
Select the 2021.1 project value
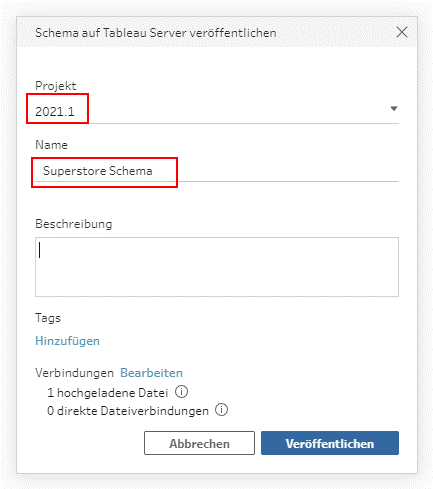55,111
